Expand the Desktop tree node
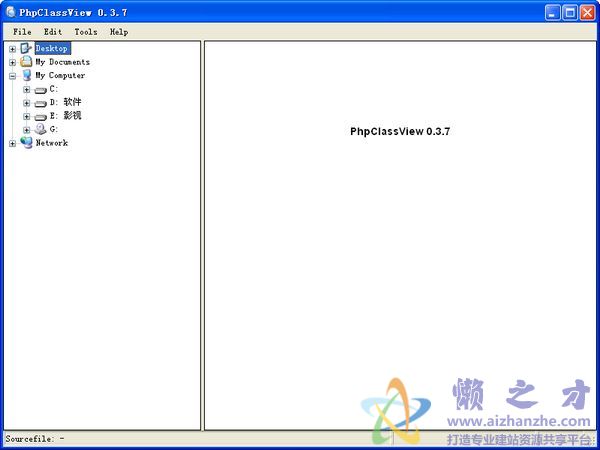Screen dimensions: 600x450 (13, 49)
